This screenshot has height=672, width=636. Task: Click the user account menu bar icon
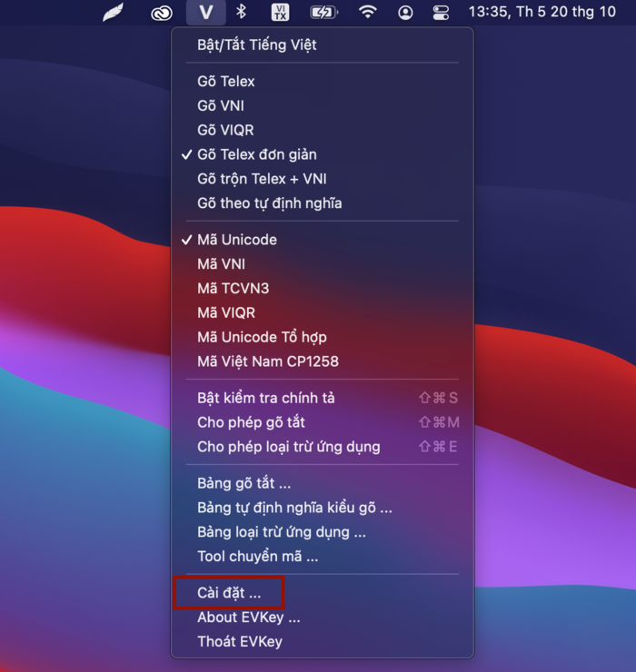point(405,13)
